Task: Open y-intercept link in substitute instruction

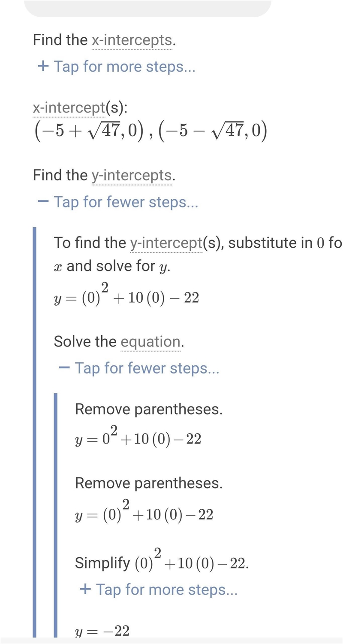Action: [166, 243]
